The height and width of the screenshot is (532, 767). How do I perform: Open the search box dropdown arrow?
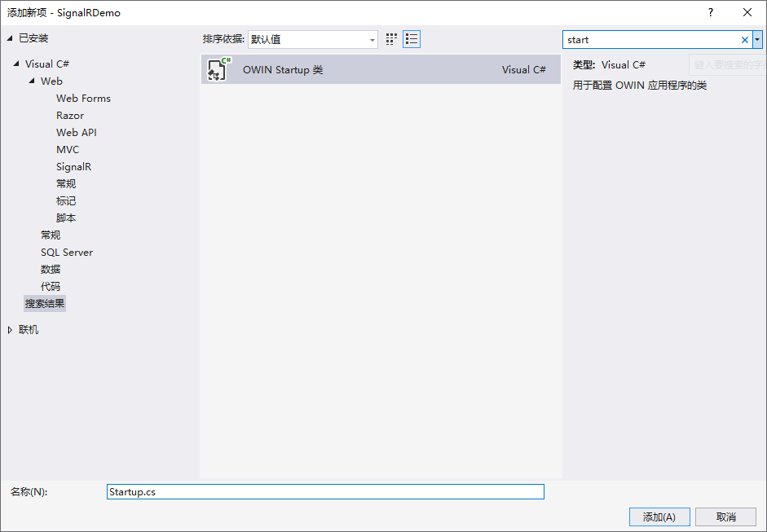[x=757, y=39]
